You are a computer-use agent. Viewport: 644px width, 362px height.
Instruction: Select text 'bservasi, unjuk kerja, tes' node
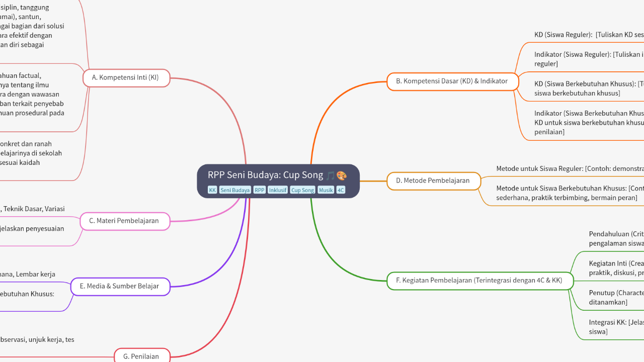[x=37, y=340]
